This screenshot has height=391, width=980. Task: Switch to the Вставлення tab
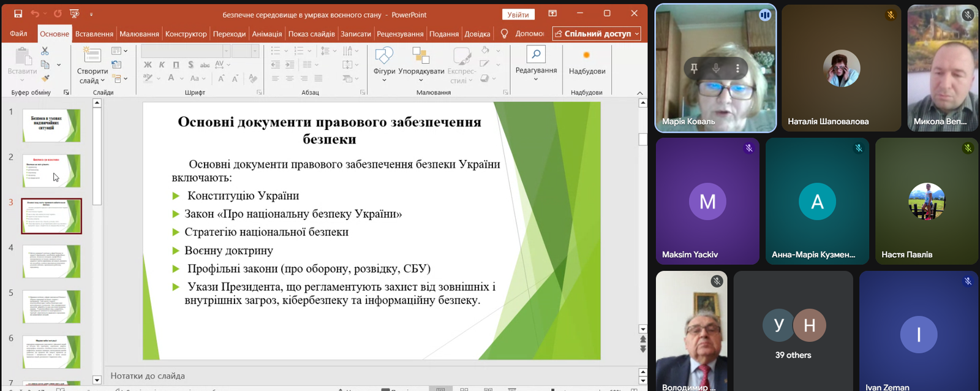pyautogui.click(x=94, y=34)
